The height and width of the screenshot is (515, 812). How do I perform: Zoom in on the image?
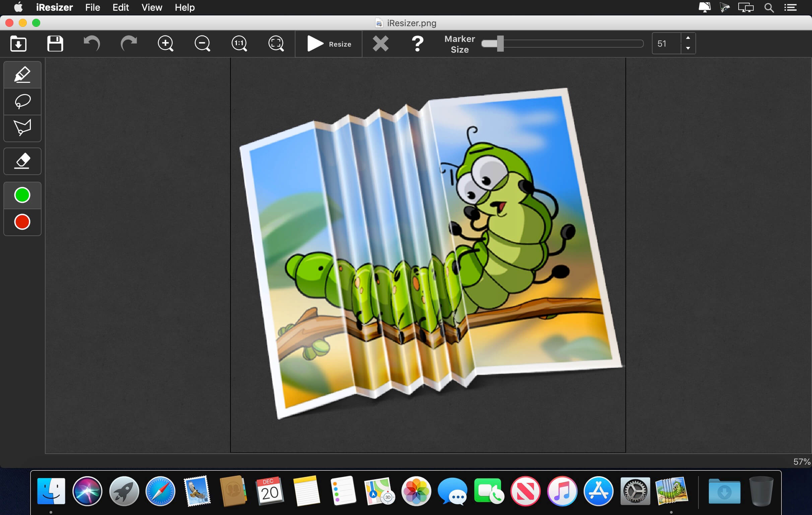pyautogui.click(x=165, y=44)
